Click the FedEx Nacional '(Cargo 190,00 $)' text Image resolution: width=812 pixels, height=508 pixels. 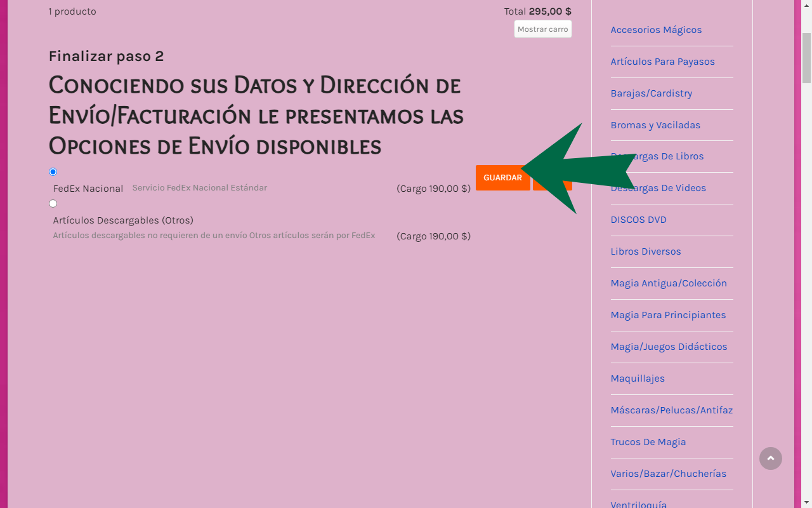pos(434,189)
